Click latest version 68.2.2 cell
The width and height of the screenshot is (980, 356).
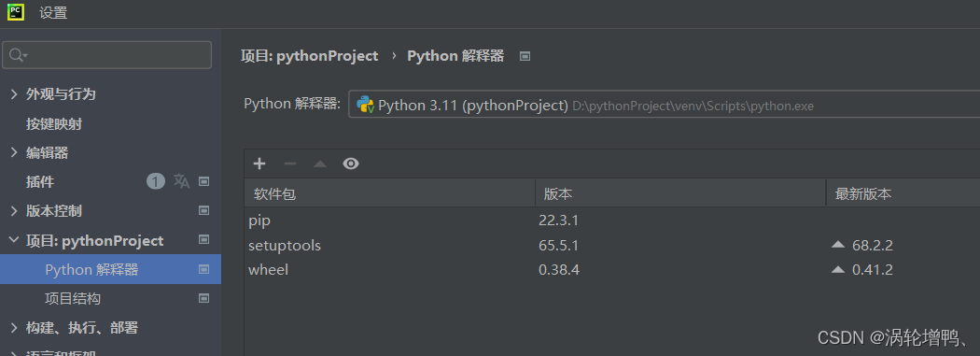(873, 245)
